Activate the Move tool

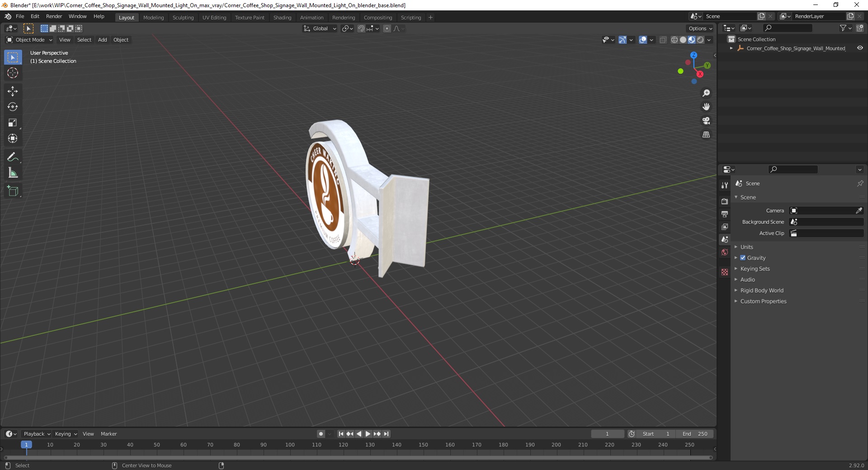[x=13, y=91]
